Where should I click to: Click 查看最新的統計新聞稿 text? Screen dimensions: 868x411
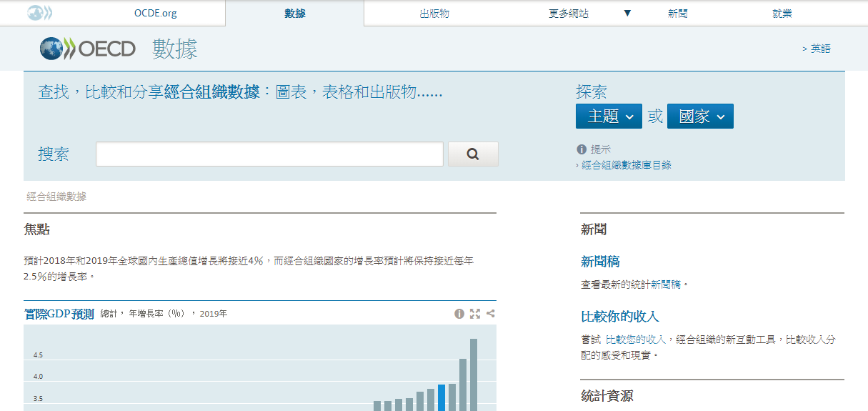click(x=635, y=284)
